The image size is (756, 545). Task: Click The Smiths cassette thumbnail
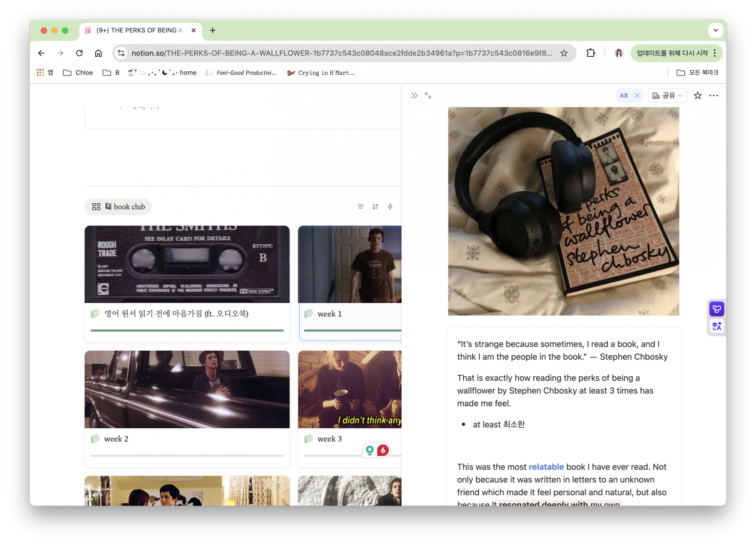coord(187,264)
